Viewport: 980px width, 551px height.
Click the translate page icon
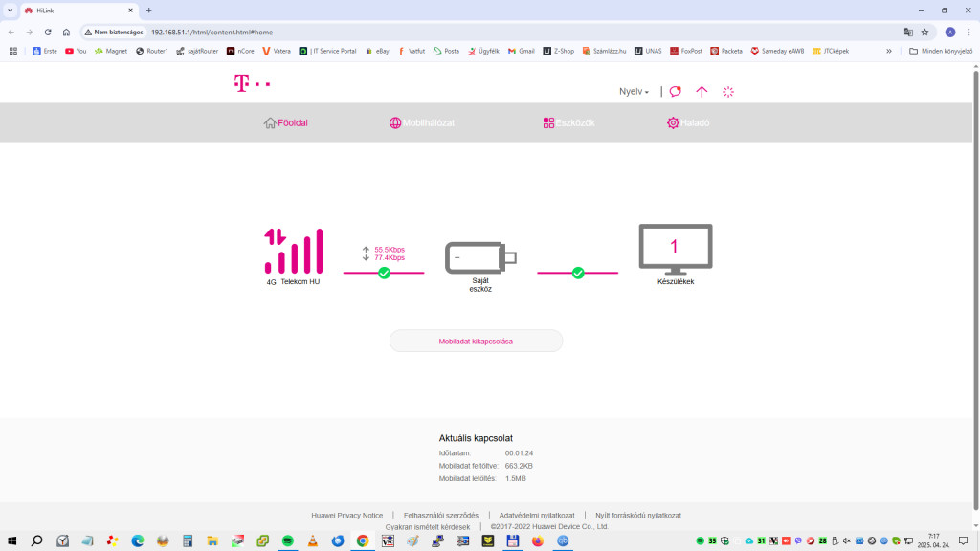(908, 32)
